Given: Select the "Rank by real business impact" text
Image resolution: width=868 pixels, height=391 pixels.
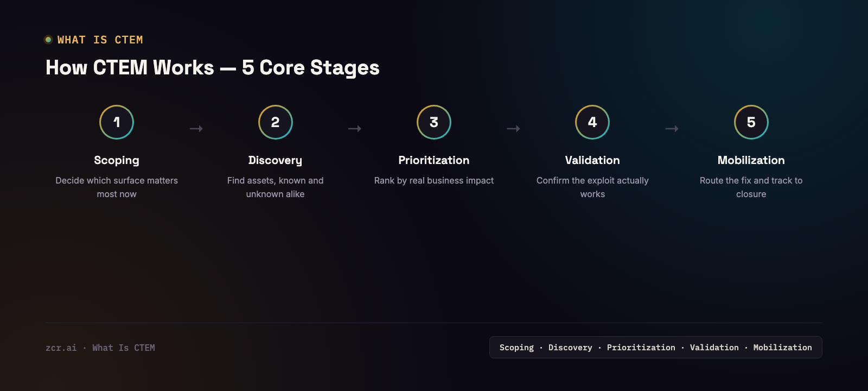Looking at the screenshot, I should coord(434,181).
